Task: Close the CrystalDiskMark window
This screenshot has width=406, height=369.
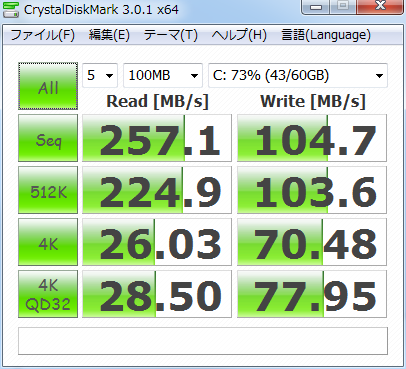Action: coord(380,7)
